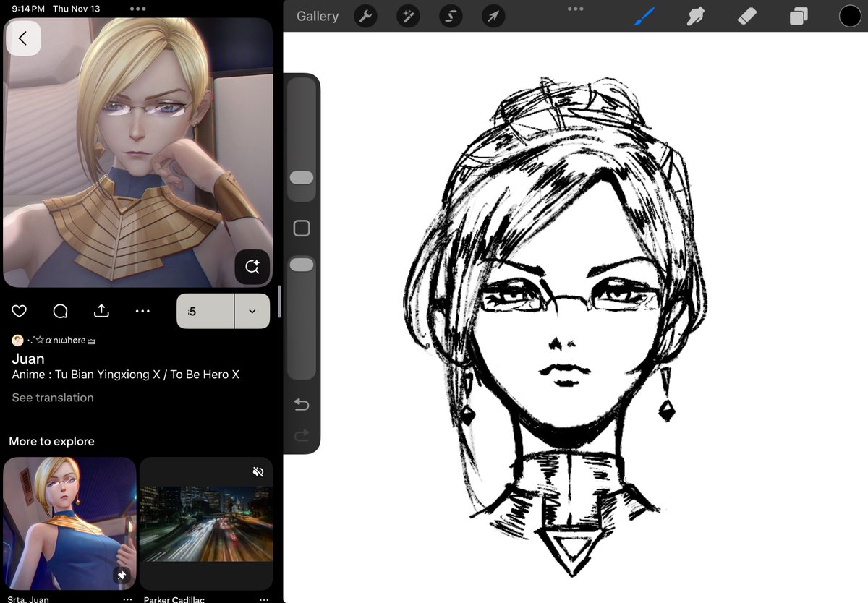The width and height of the screenshot is (868, 603).
Task: Activate the Transform arrow tool
Action: click(x=493, y=16)
